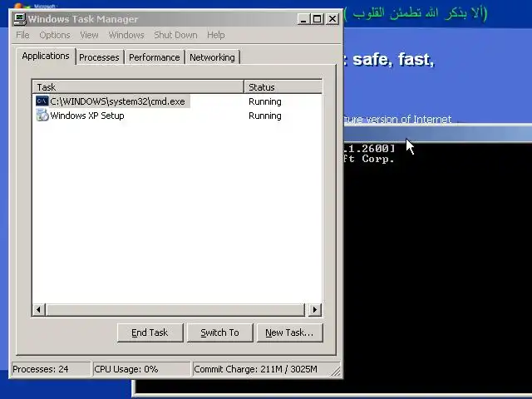Screen dimensions: 532x399
Task: Click the Running status of Windows XP Setup
Action: (264, 116)
